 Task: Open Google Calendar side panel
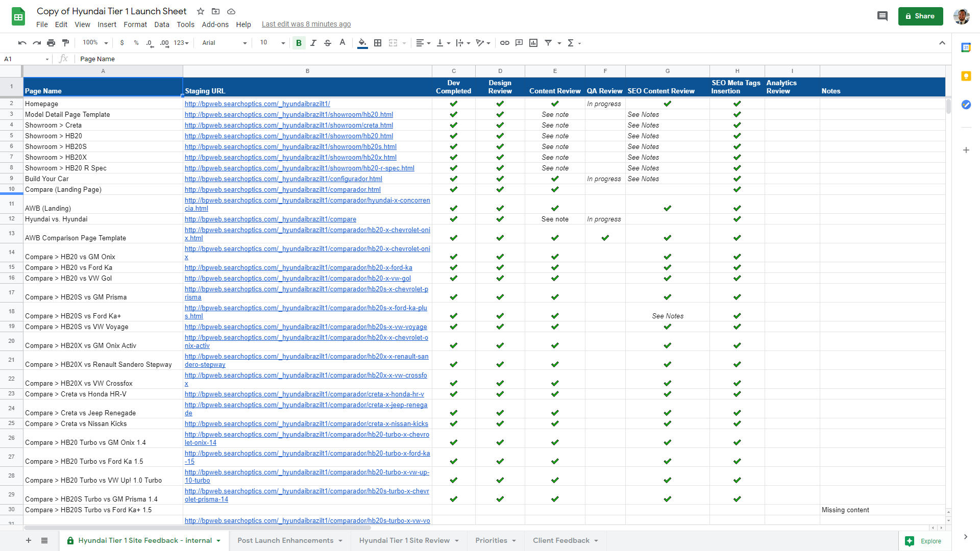[x=966, y=47]
